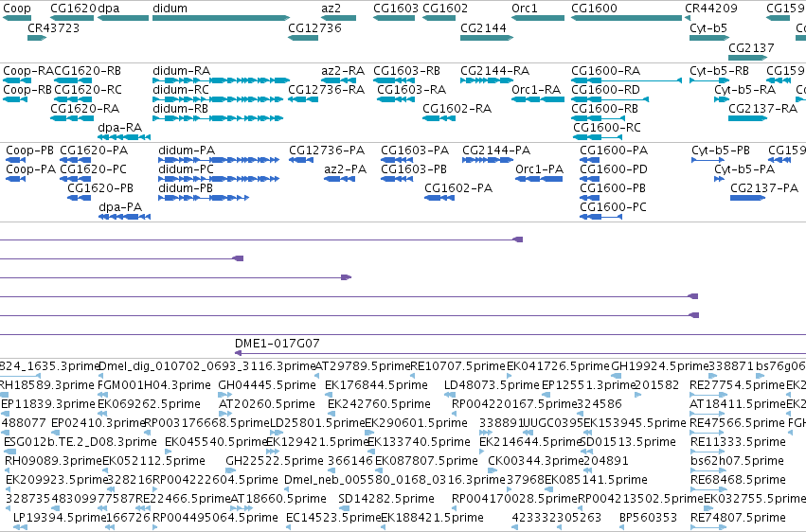This screenshot has width=806, height=532.
Task: Click the CG2137 gene label
Action: click(x=751, y=48)
